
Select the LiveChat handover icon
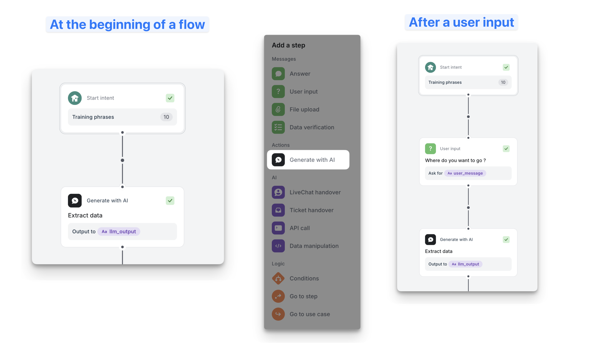[278, 192]
